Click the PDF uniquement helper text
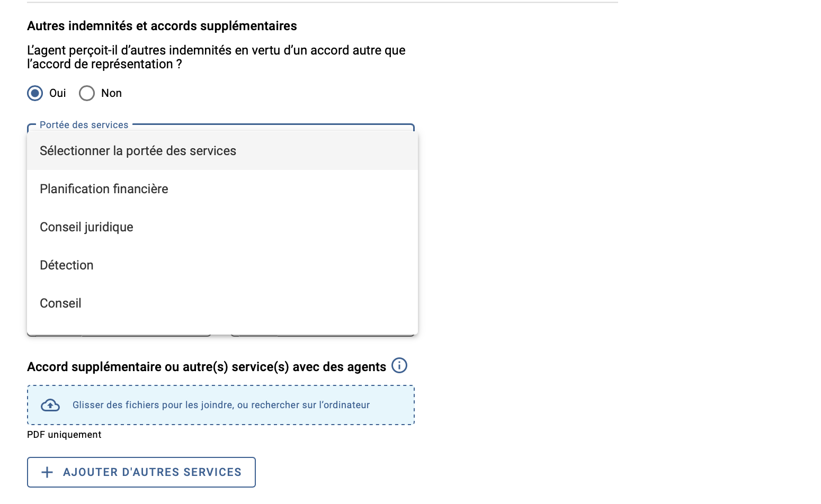This screenshot has height=504, width=821. point(64,435)
